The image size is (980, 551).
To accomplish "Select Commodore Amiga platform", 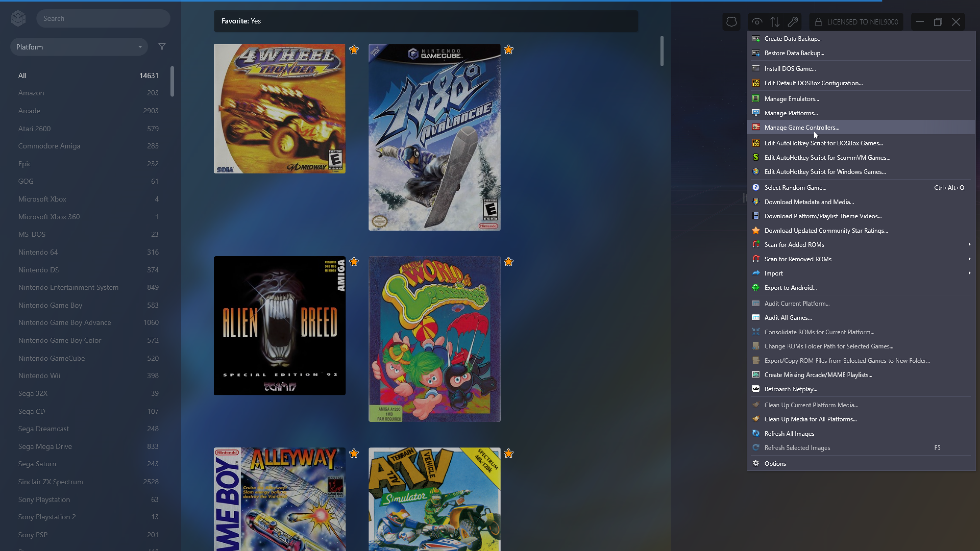I will pos(88,146).
